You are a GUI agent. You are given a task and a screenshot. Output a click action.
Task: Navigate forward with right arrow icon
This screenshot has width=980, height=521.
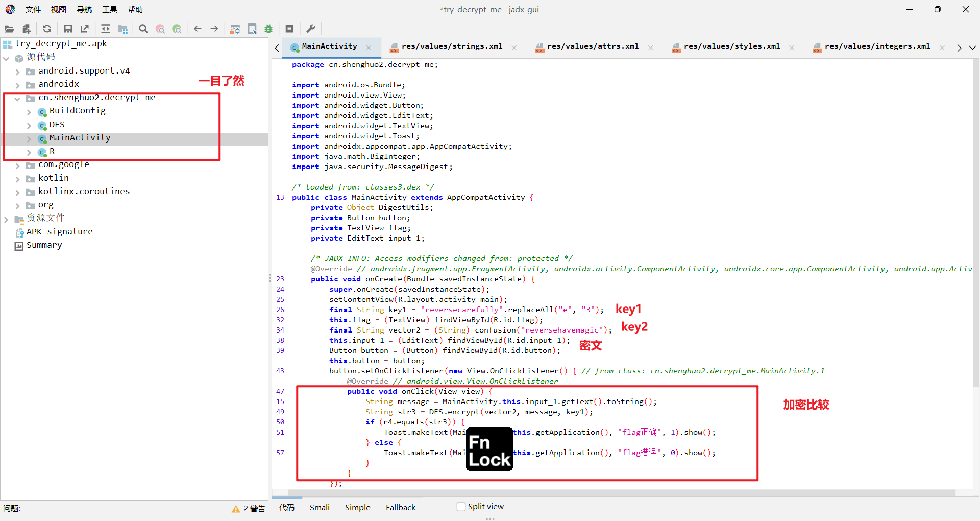[x=214, y=29]
